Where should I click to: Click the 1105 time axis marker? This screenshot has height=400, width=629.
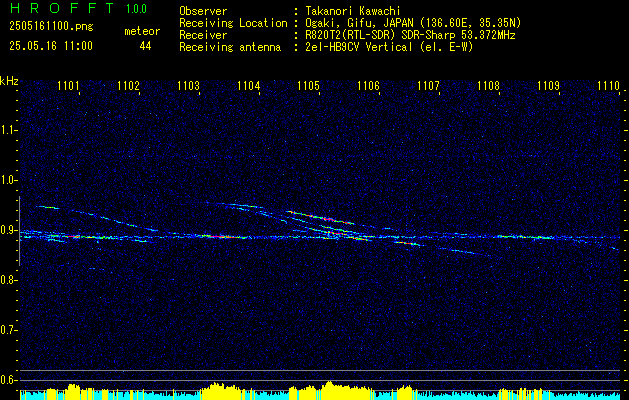[308, 85]
